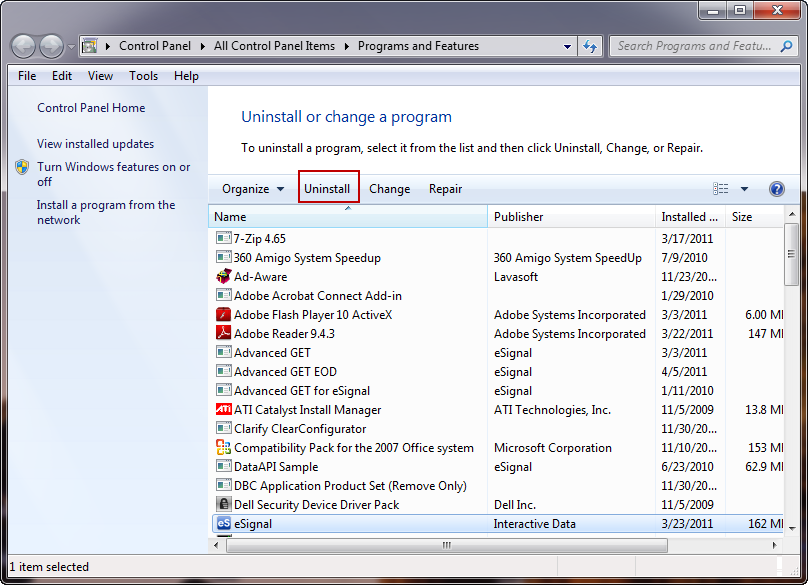The height and width of the screenshot is (585, 808).
Task: Click the Adobe Flash Player icon
Action: tap(223, 314)
